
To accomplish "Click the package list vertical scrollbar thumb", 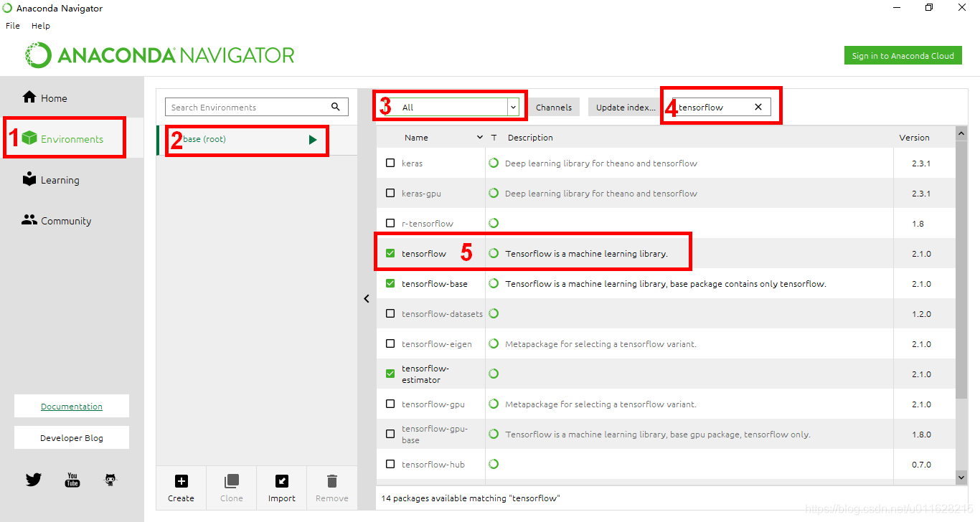I will pyautogui.click(x=961, y=270).
